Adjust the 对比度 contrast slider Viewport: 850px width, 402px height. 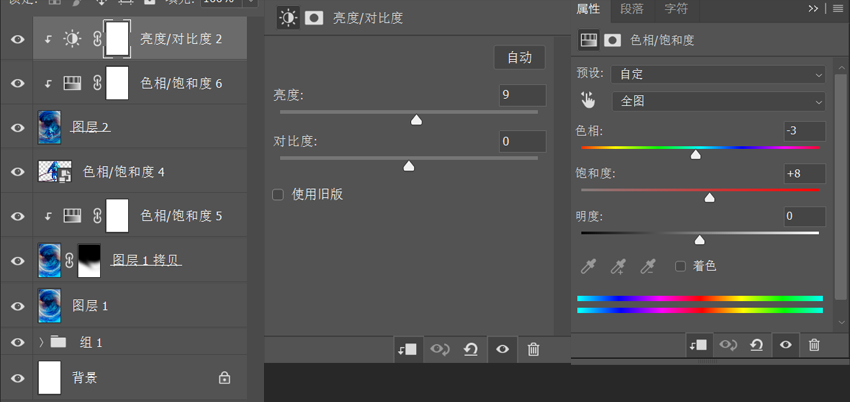point(409,166)
